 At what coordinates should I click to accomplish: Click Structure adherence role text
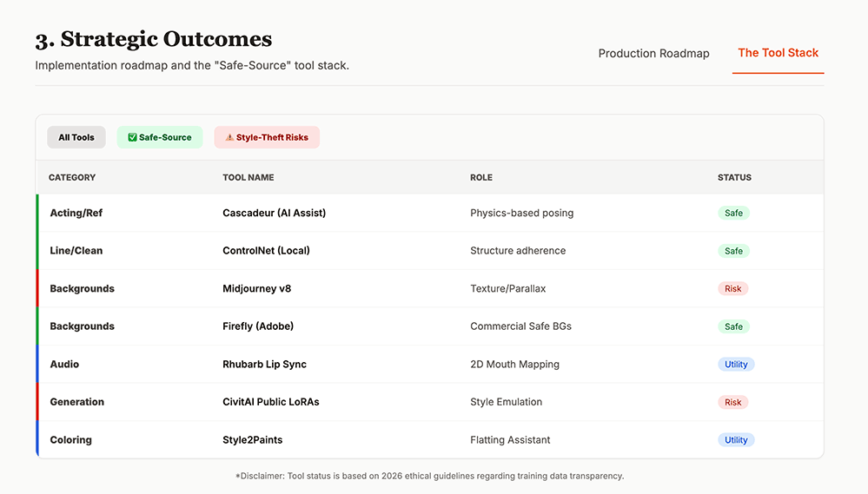pos(518,251)
